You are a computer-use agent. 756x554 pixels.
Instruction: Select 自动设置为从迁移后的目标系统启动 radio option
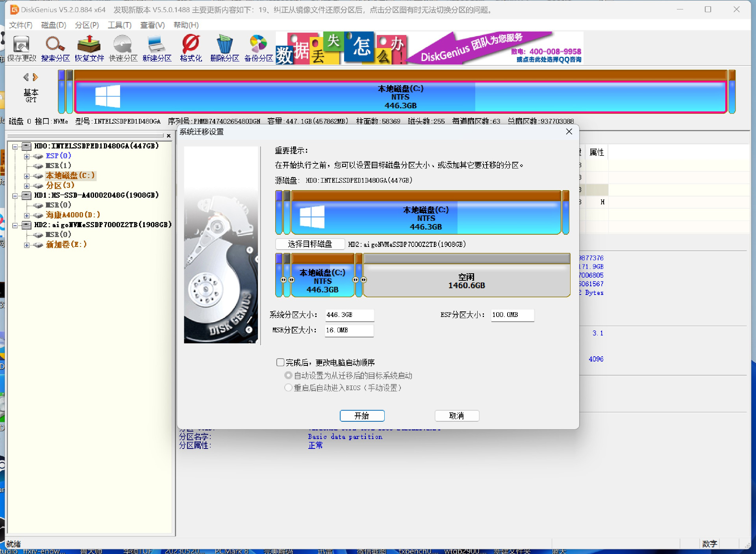click(x=288, y=375)
